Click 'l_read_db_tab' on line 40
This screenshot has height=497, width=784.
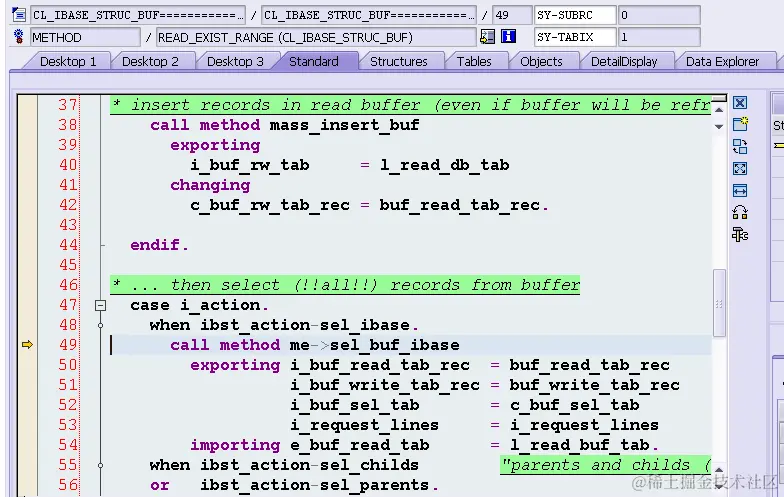tap(444, 165)
